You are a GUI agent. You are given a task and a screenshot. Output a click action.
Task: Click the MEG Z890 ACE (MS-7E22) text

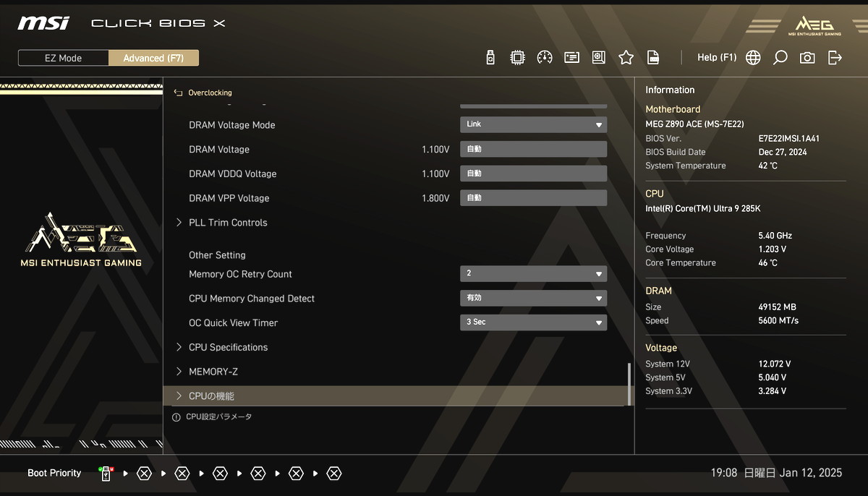pos(694,124)
